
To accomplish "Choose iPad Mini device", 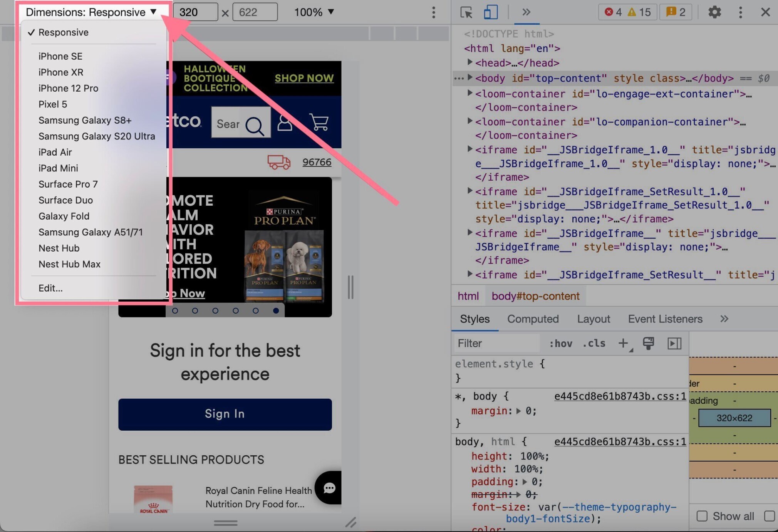I will coord(58,168).
